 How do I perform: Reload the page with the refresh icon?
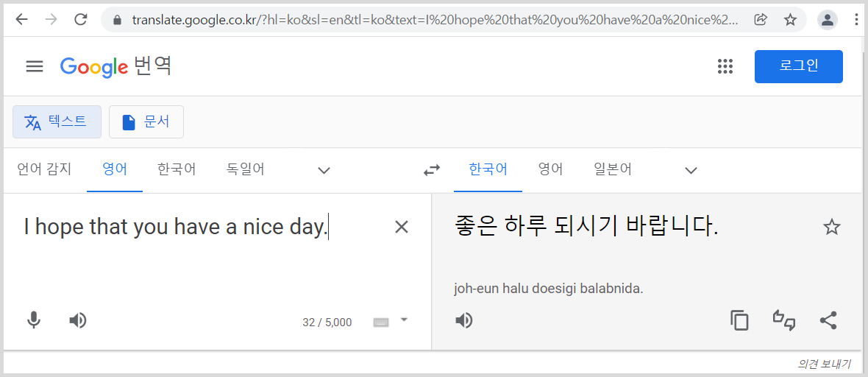pos(81,20)
